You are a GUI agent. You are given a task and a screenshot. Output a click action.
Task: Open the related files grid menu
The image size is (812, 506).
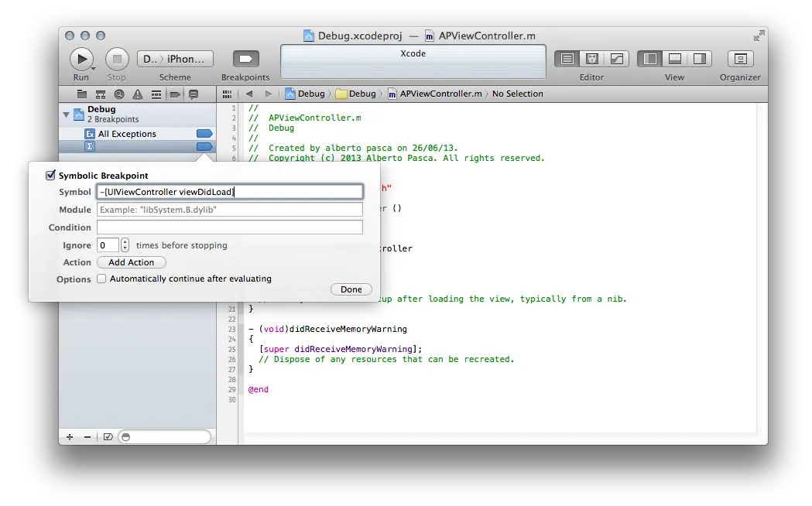(227, 94)
